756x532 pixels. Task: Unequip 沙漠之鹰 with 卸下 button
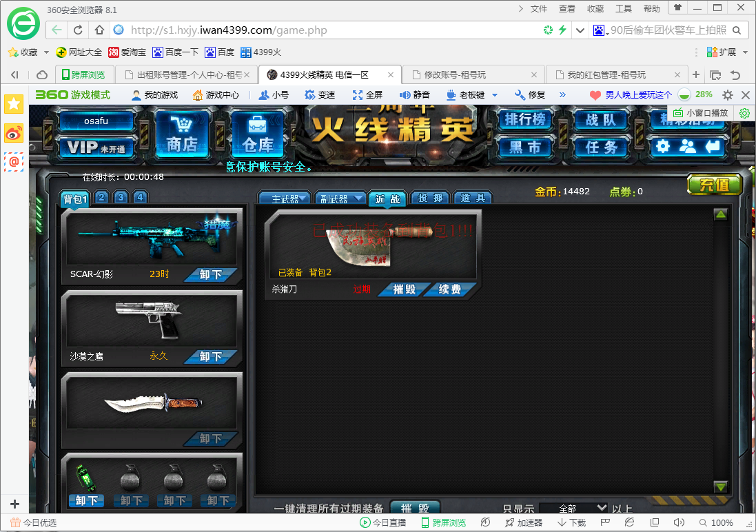210,356
